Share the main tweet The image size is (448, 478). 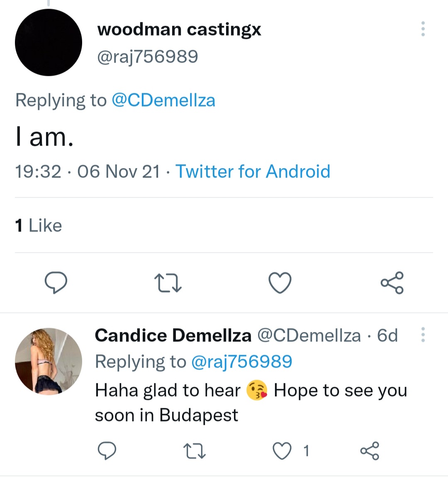point(392,283)
